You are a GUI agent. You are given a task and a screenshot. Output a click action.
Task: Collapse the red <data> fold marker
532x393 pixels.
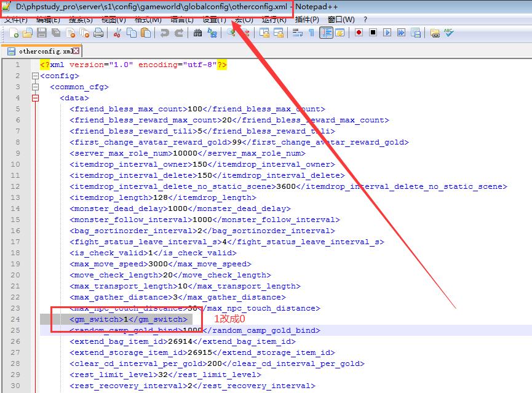[35, 98]
